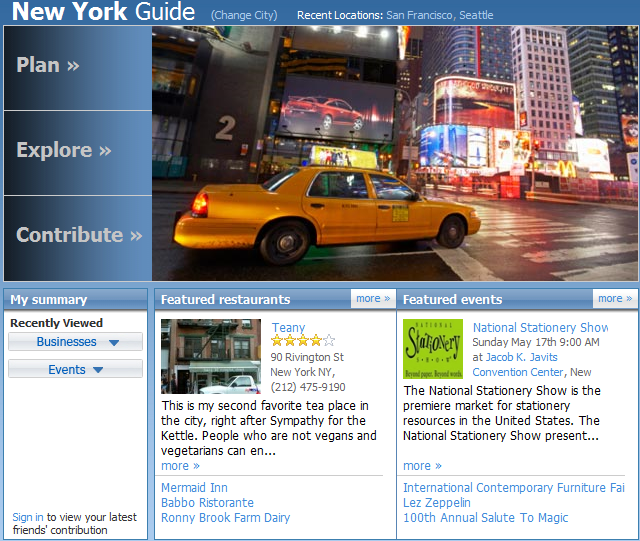Click more » below the Teany review
The width and height of the screenshot is (640, 541).
(180, 466)
